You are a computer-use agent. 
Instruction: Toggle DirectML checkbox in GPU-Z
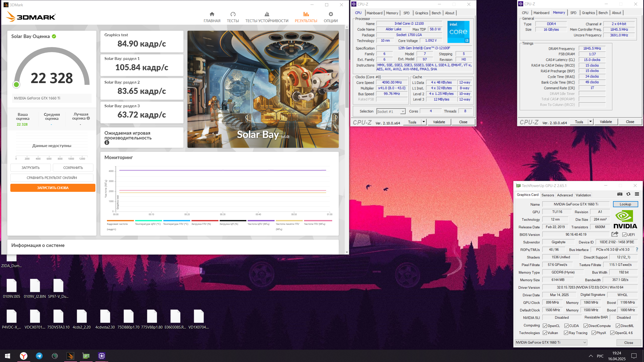click(618, 326)
